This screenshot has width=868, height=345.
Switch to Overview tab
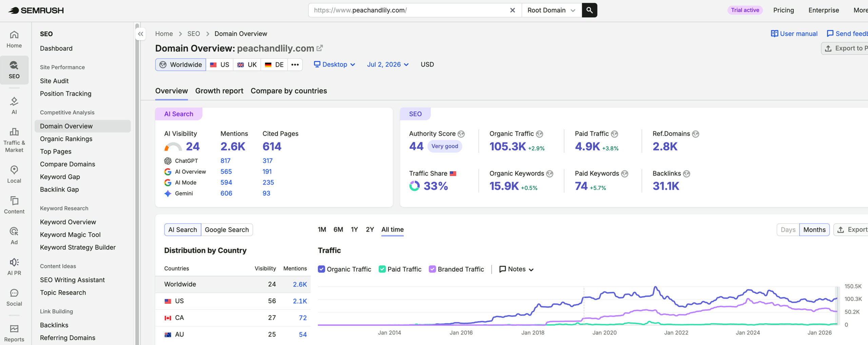171,91
